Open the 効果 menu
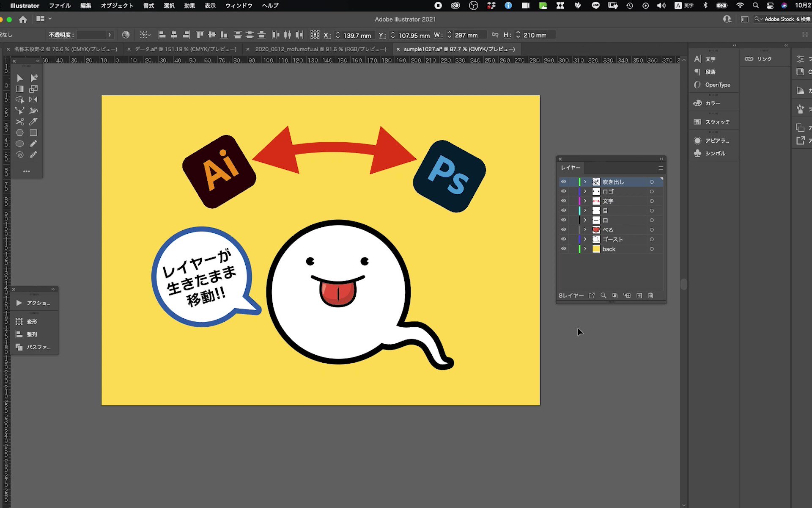 click(189, 6)
